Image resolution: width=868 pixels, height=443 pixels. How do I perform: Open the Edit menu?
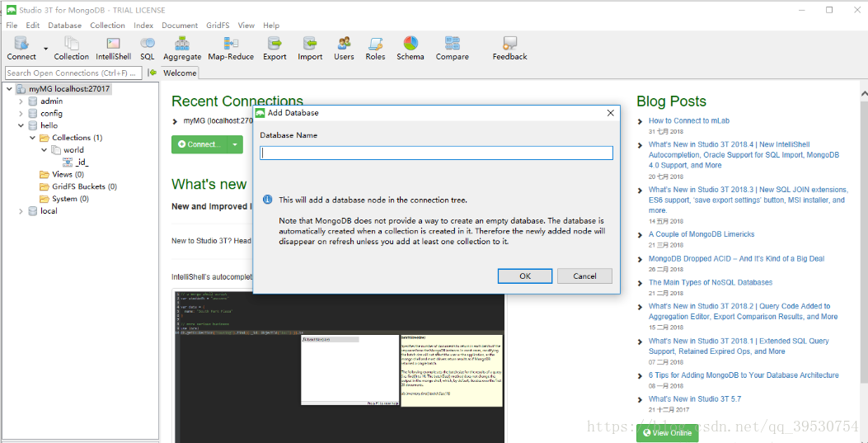33,25
